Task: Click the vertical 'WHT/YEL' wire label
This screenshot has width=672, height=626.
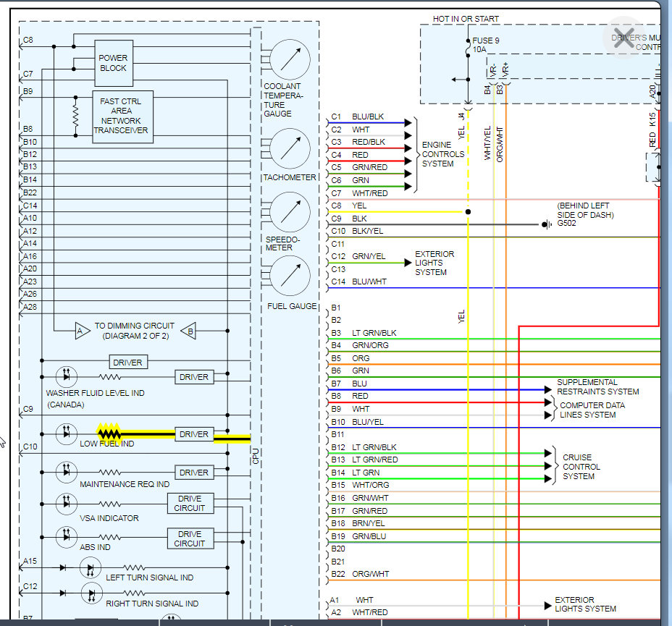Action: pos(487,143)
